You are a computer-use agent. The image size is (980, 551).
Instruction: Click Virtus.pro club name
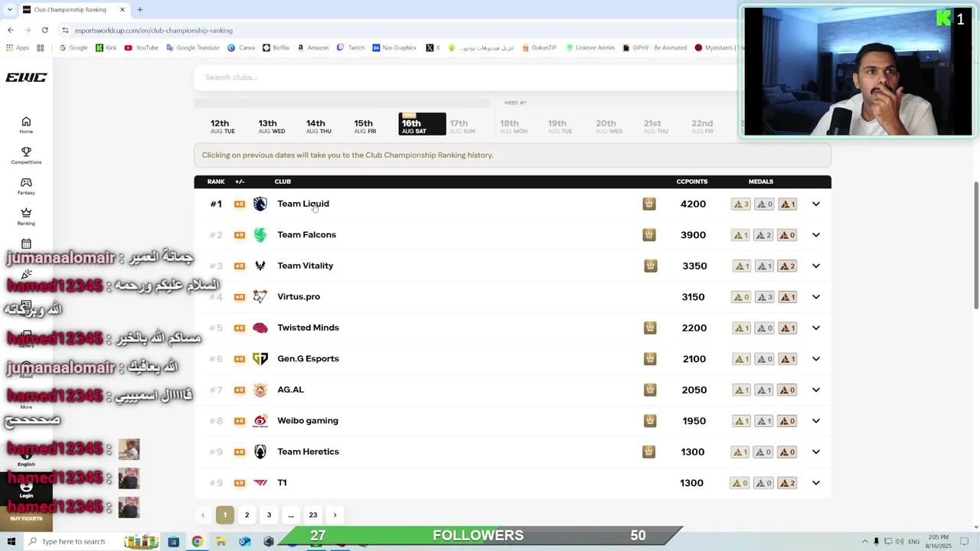click(x=299, y=297)
